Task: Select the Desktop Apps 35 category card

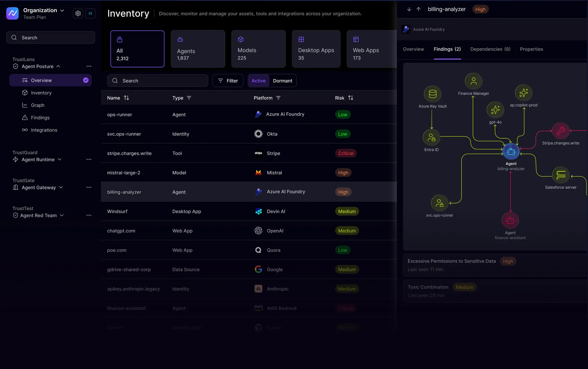Action: click(x=316, y=49)
